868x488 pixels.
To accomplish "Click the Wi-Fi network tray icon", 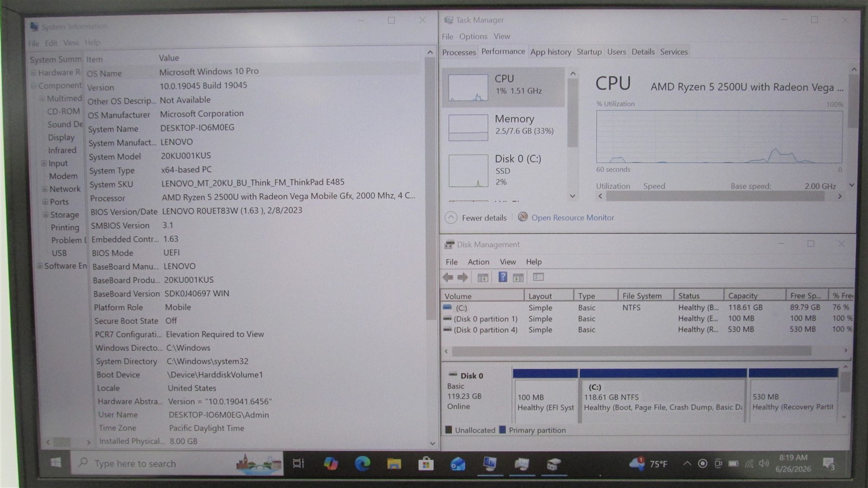I will [749, 464].
